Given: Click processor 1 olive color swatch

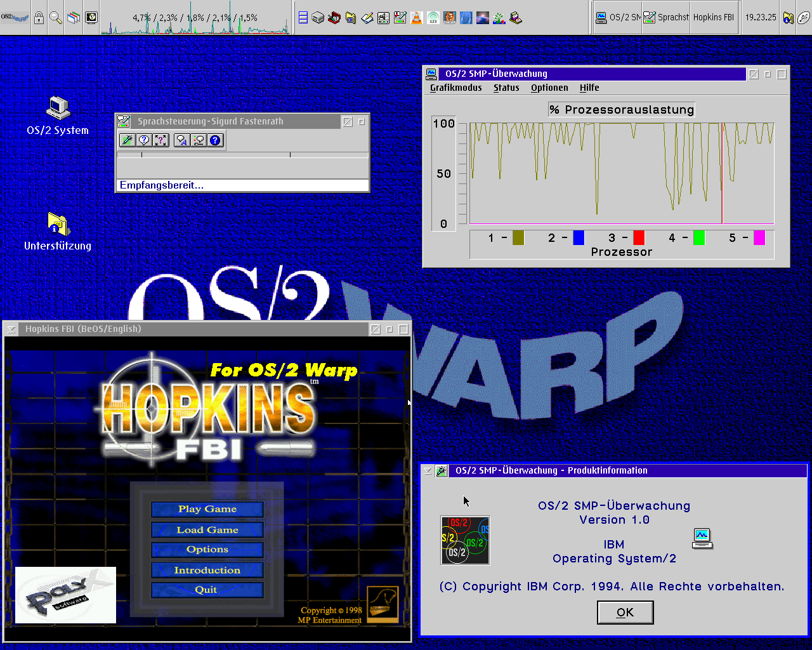Looking at the screenshot, I should coord(518,238).
